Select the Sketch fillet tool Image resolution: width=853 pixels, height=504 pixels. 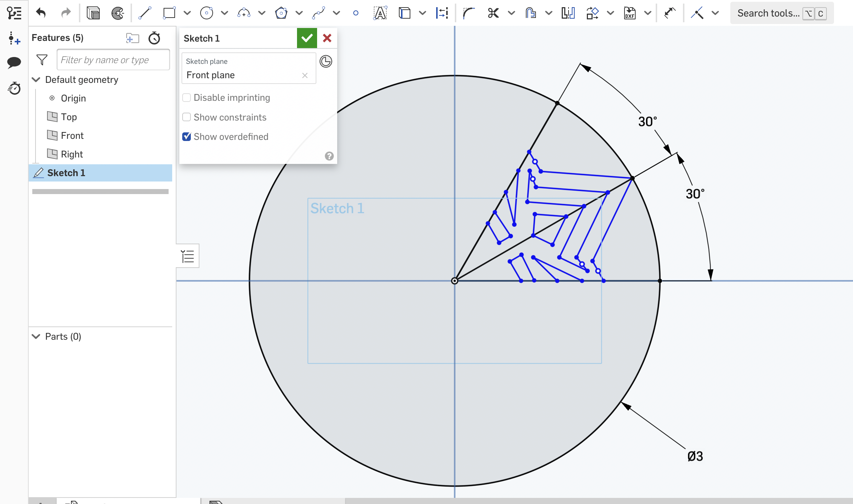[468, 13]
